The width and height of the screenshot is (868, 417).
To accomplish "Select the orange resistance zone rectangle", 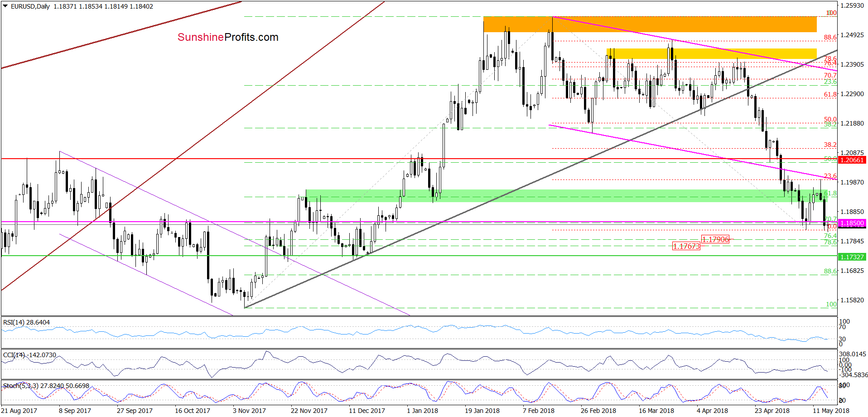I will pyautogui.click(x=650, y=24).
